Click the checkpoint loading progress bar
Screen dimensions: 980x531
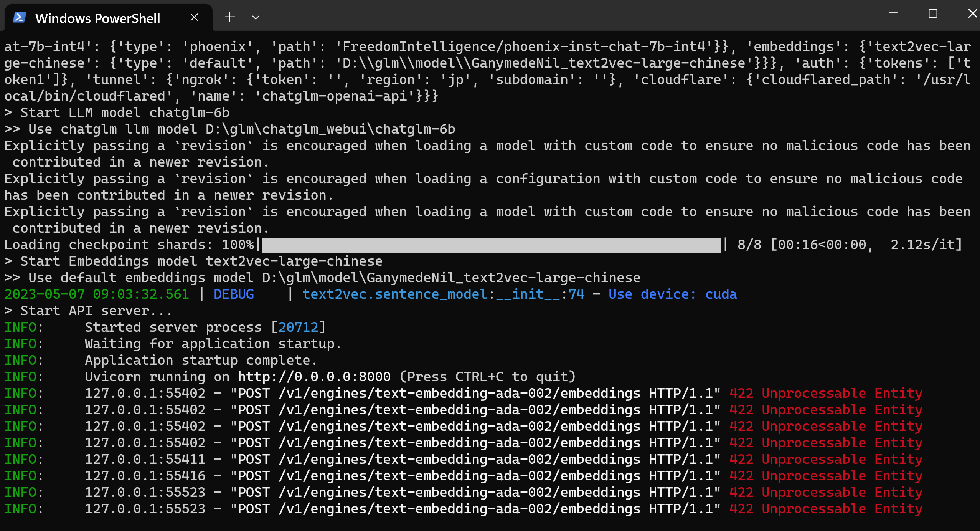point(491,245)
